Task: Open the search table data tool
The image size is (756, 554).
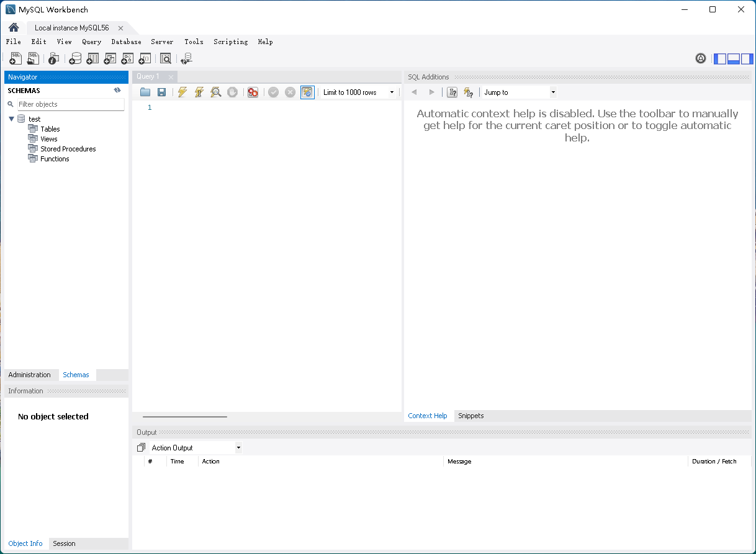Action: 166,58
